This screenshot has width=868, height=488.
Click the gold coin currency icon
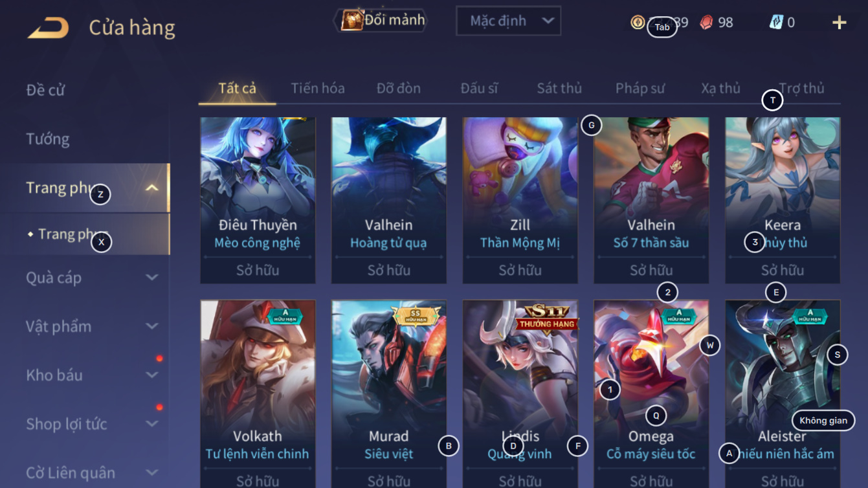click(x=638, y=23)
